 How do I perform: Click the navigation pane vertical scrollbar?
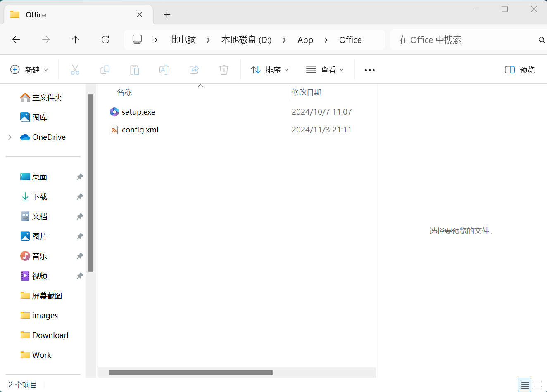coord(90,183)
